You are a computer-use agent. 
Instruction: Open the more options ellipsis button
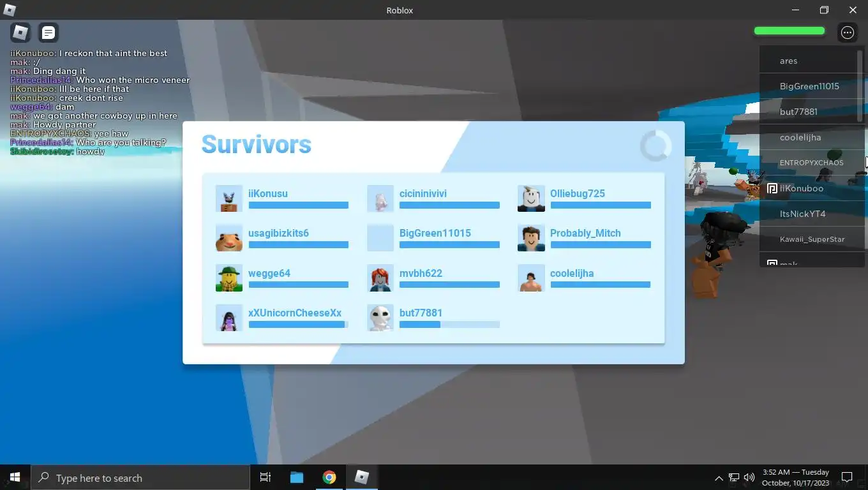click(848, 33)
